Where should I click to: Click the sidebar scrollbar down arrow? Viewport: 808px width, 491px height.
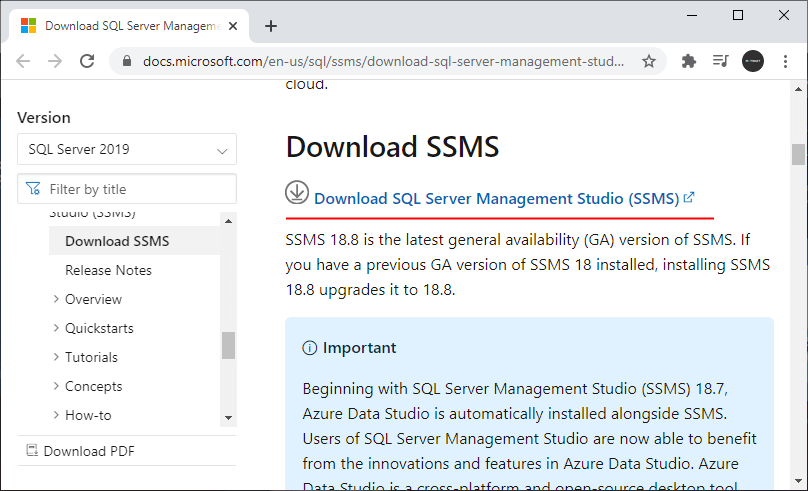click(228, 417)
